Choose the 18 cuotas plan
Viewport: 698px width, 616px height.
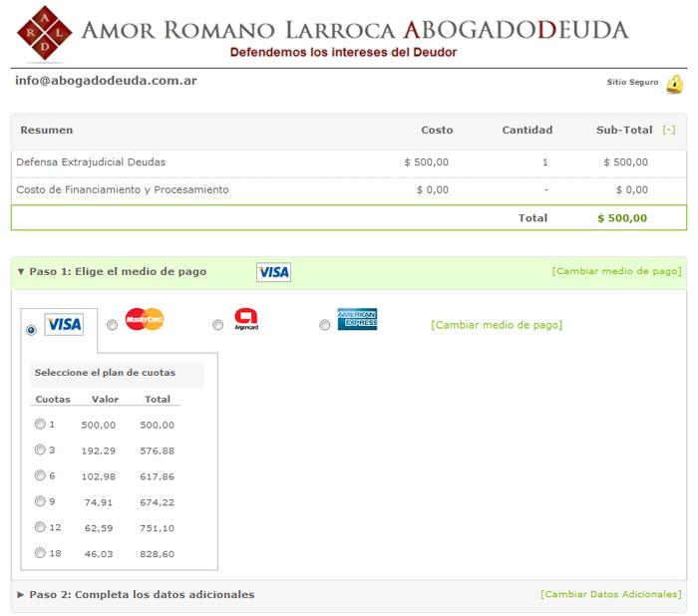pyautogui.click(x=40, y=553)
